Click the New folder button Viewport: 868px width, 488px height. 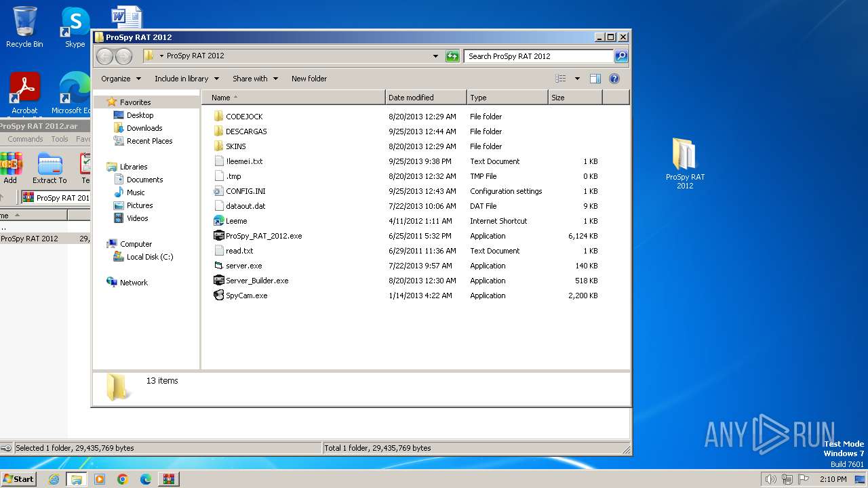tap(309, 79)
